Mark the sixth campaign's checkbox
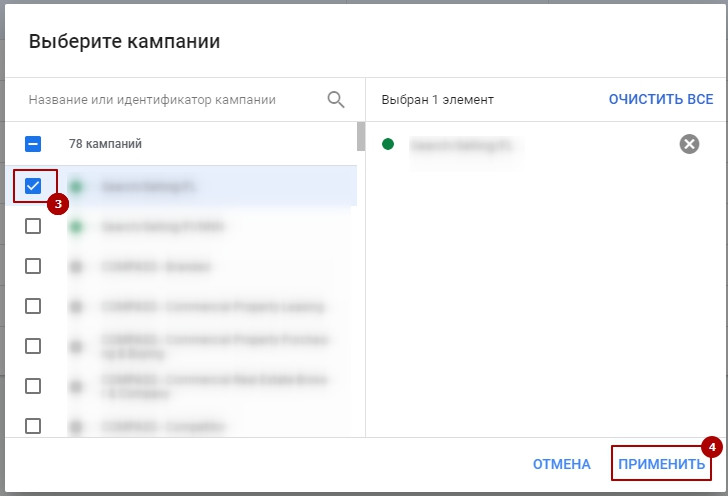Screen dimensions: 728x496 pos(33,386)
